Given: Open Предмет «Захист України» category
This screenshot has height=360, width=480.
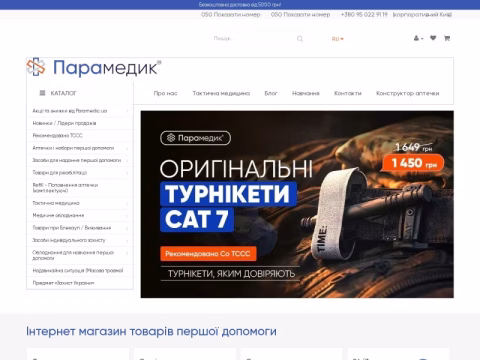Looking at the screenshot, I should coord(63,283).
